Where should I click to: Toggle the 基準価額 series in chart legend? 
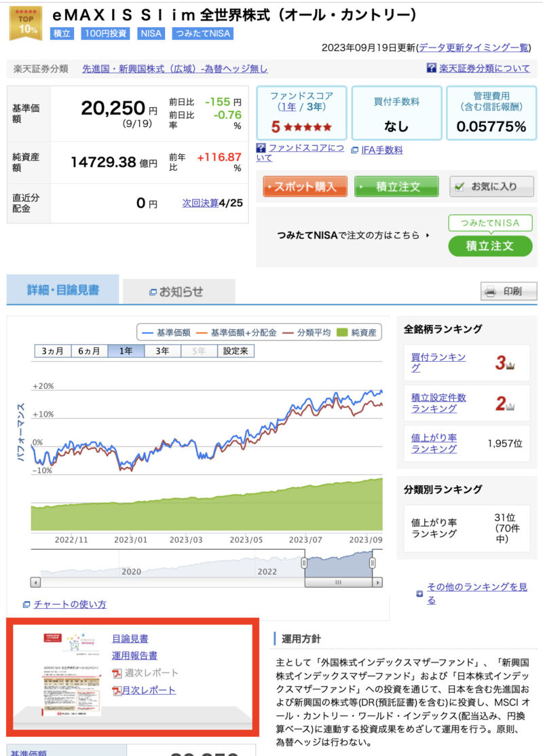[166, 333]
